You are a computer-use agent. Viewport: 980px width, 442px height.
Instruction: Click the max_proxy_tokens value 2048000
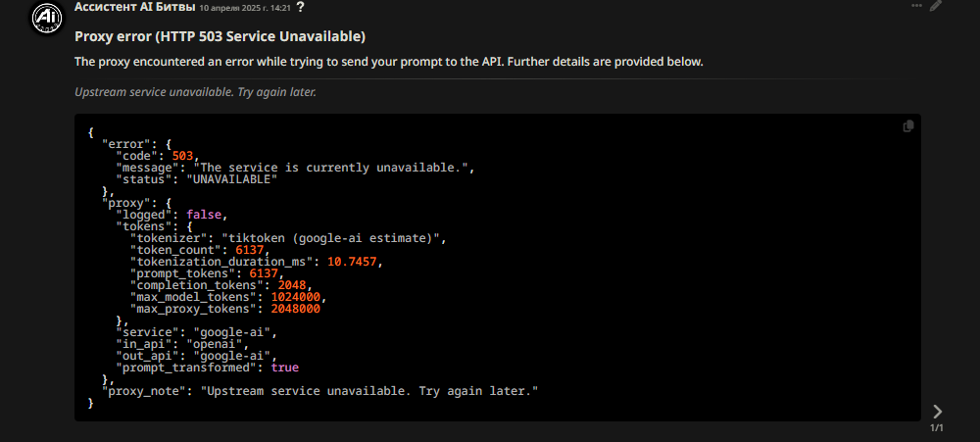(296, 309)
